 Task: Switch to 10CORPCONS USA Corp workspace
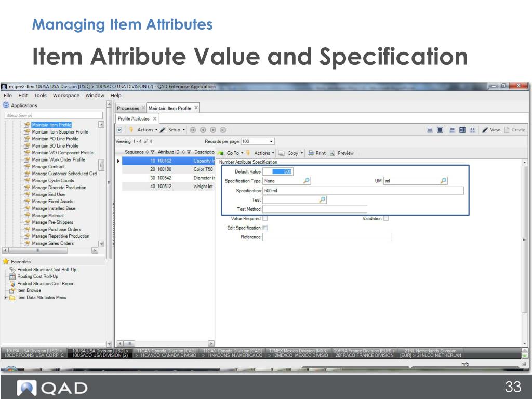[34, 353]
